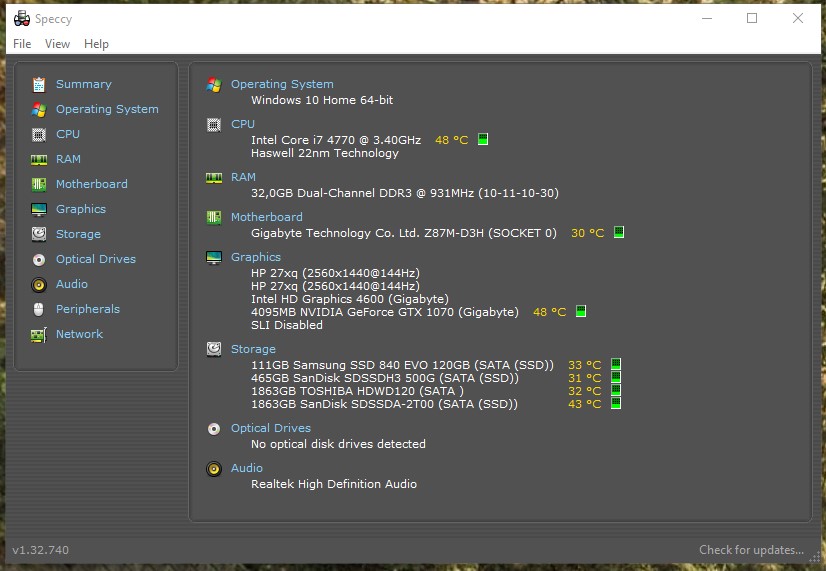This screenshot has width=826, height=571.
Task: Select Summary in the sidebar
Action: [x=84, y=84]
